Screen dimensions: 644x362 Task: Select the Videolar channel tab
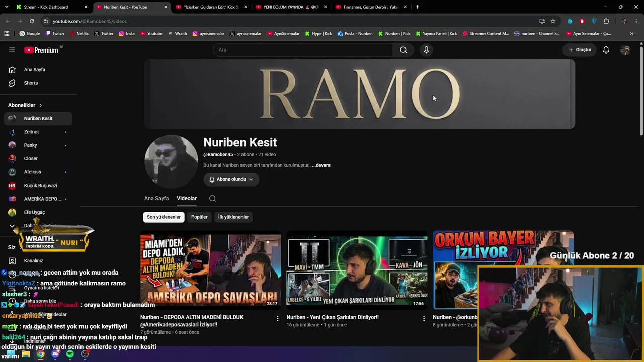point(187,198)
